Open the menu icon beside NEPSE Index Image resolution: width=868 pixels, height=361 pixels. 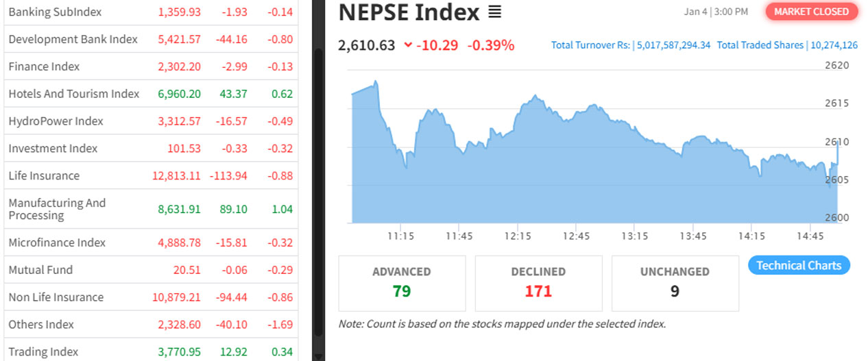tap(494, 12)
